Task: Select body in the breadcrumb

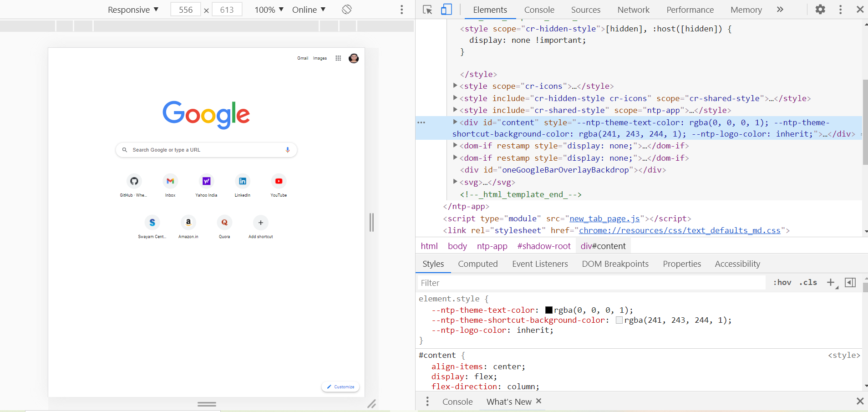Action: (457, 246)
